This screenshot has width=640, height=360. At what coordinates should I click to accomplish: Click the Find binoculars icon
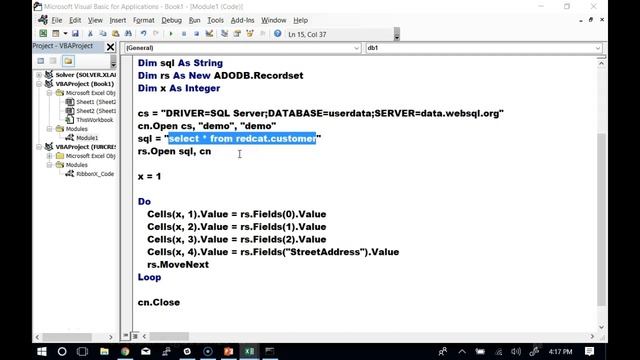click(x=128, y=34)
